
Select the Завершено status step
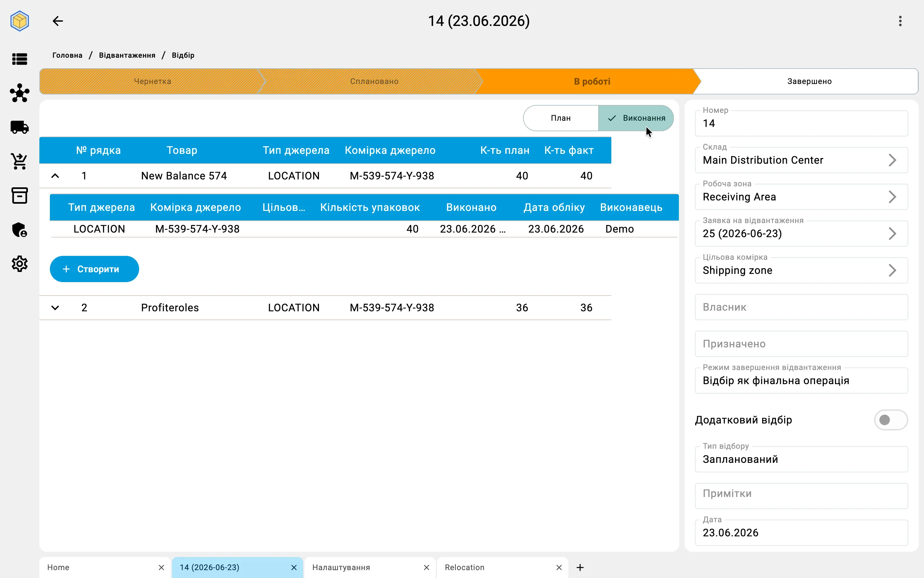point(809,81)
